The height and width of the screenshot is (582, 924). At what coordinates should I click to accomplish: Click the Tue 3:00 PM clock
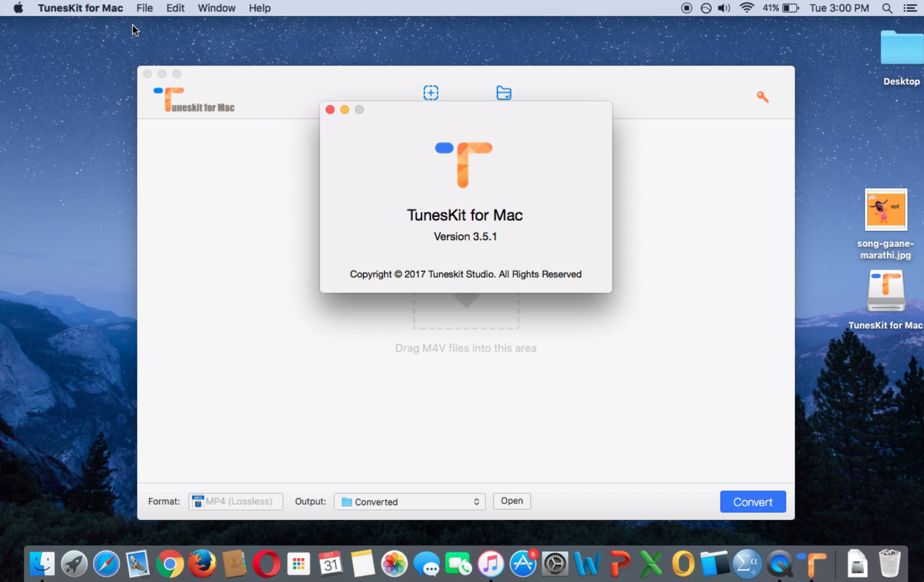(x=839, y=8)
